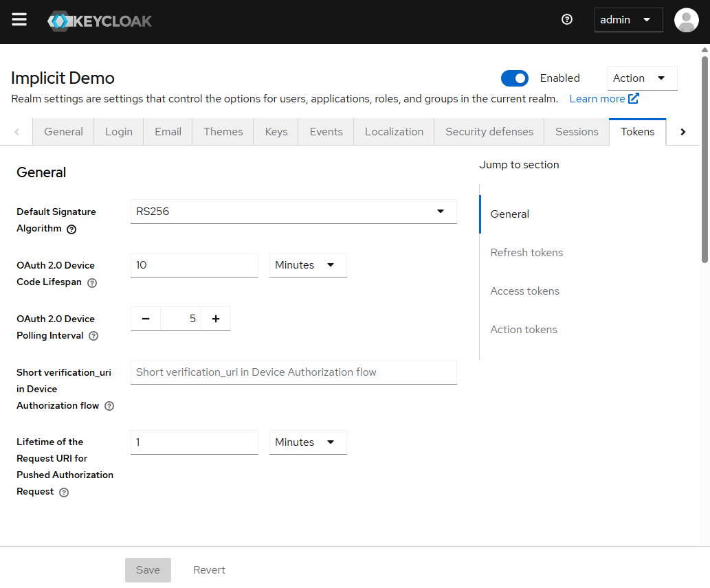Click the Device Code Lifespan value field

(195, 264)
